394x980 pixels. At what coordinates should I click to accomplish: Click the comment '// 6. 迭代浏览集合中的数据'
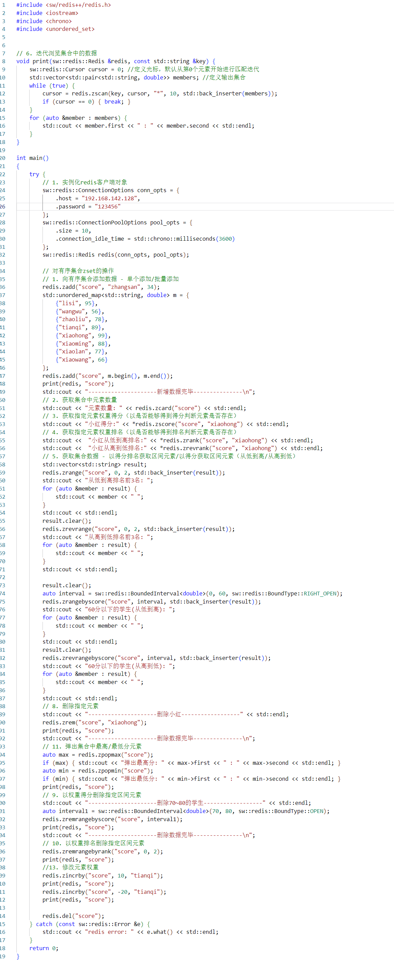pos(57,53)
